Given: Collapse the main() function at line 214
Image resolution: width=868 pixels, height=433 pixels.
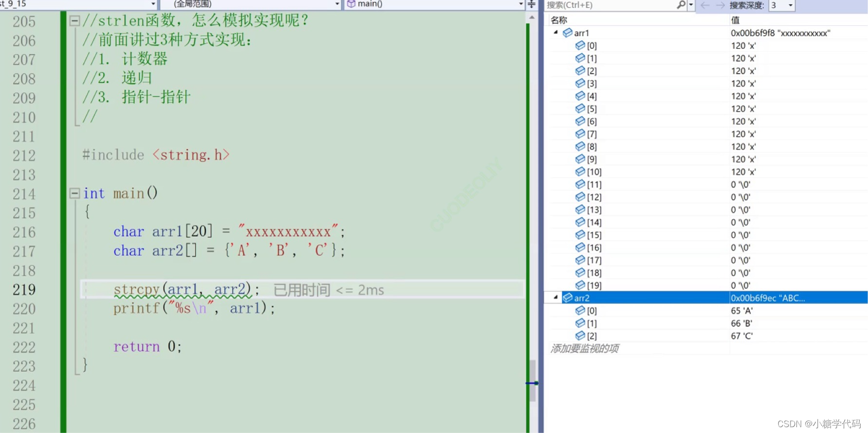Looking at the screenshot, I should coord(74,193).
